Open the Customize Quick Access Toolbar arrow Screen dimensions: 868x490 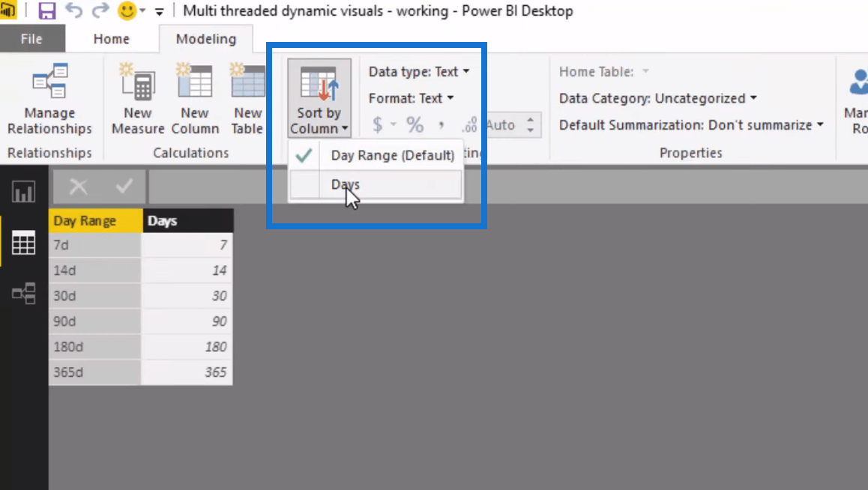[x=160, y=12]
